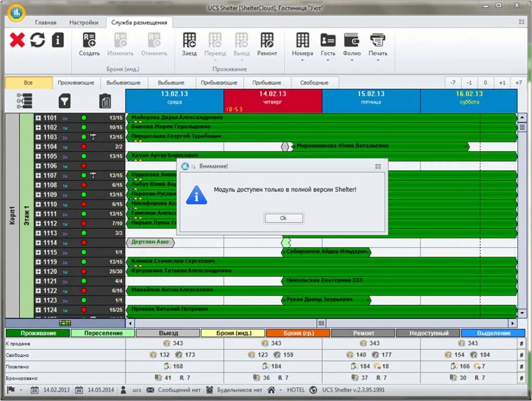Expand room 1115 row
Viewport: 532px width, 401px height.
tap(39, 253)
